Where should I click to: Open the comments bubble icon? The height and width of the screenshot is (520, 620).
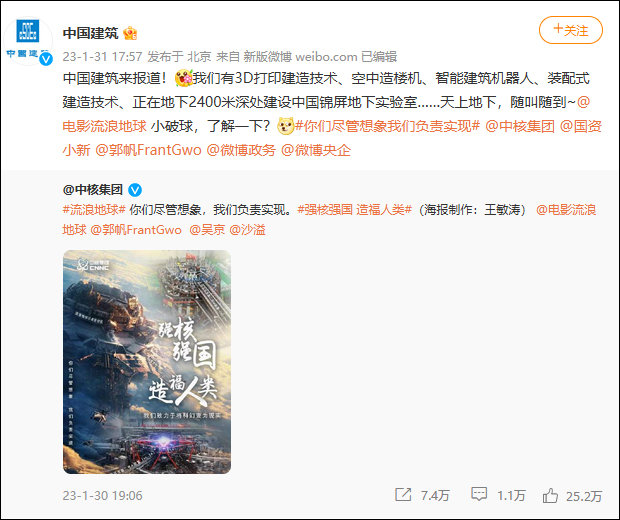[479, 495]
